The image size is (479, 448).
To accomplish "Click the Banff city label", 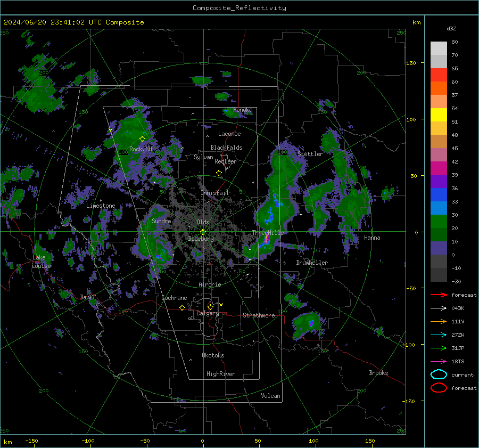I will click(88, 297).
